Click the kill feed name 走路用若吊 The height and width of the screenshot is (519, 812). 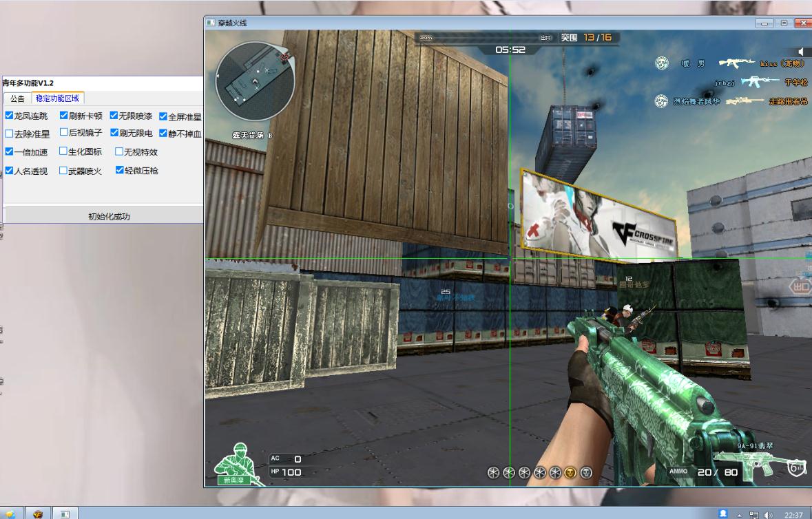[x=788, y=101]
